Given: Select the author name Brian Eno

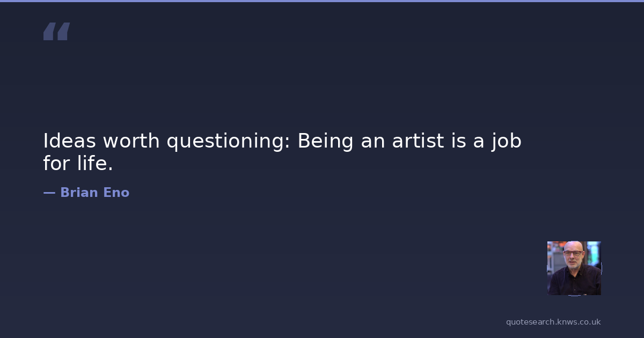Looking at the screenshot, I should [x=94, y=193].
